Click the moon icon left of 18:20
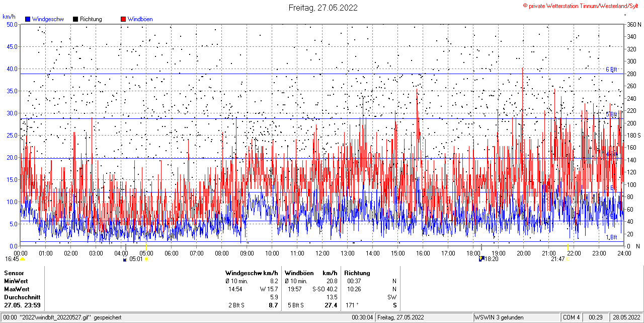This screenshot has width=644, height=323. pyautogui.click(x=481, y=259)
